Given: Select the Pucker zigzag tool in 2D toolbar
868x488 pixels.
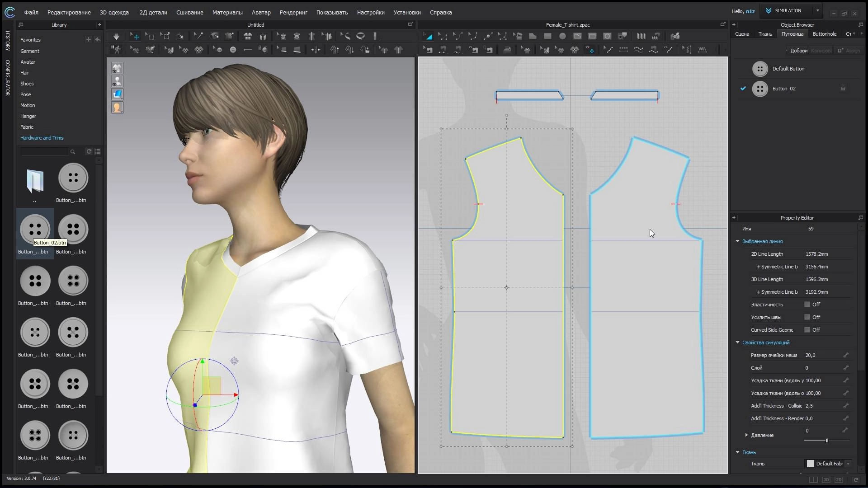Looking at the screenshot, I should tap(703, 50).
